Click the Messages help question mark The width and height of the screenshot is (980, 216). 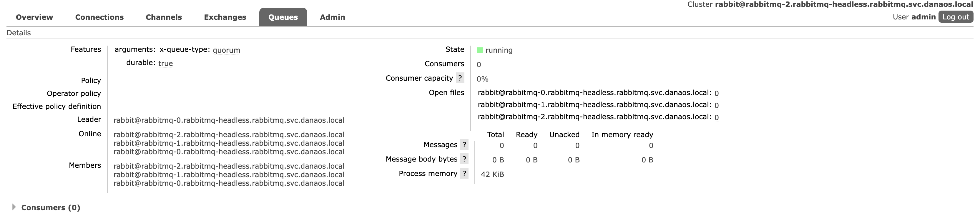(464, 144)
